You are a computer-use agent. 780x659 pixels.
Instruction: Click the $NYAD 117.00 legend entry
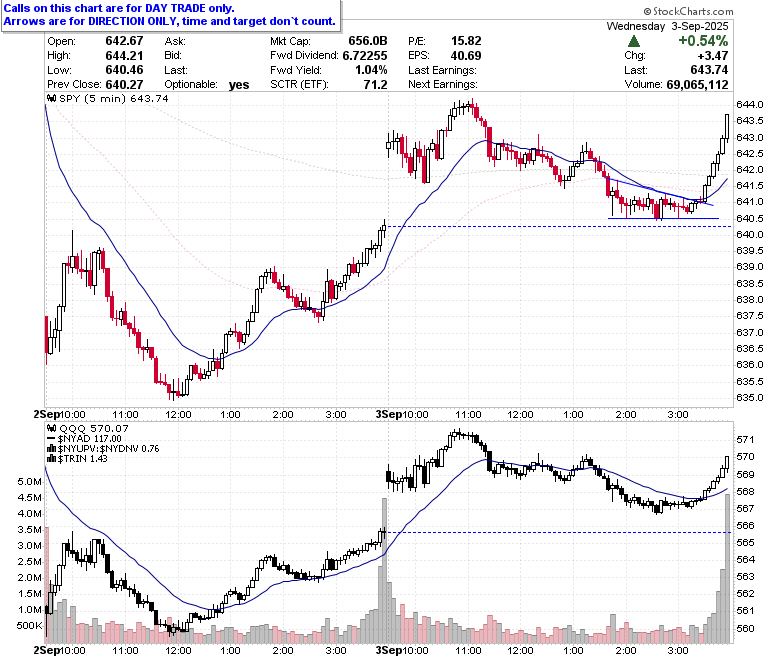click(x=90, y=439)
